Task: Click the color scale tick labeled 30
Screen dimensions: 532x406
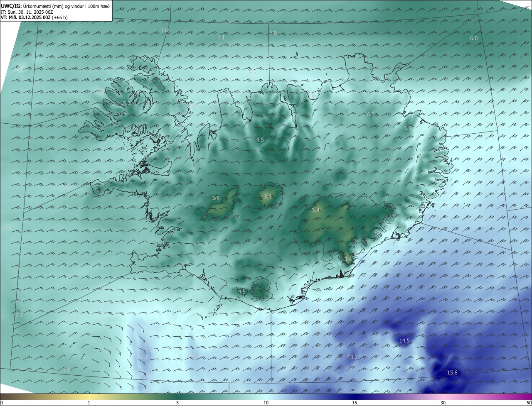Action: (443, 402)
